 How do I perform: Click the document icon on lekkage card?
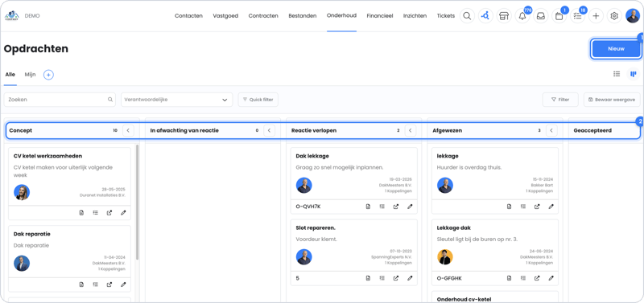510,207
